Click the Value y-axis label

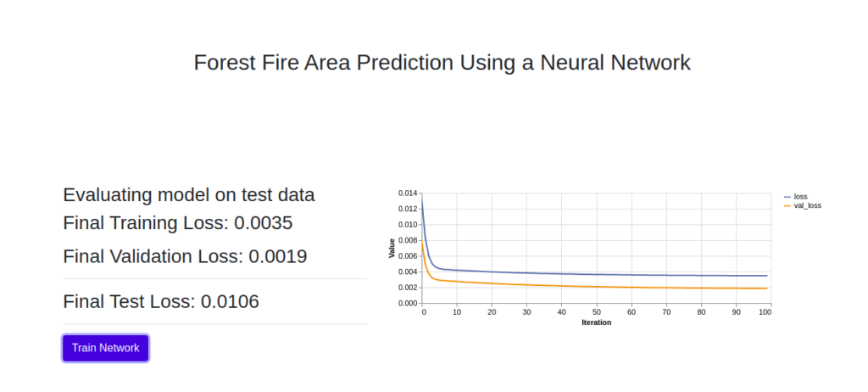(392, 248)
